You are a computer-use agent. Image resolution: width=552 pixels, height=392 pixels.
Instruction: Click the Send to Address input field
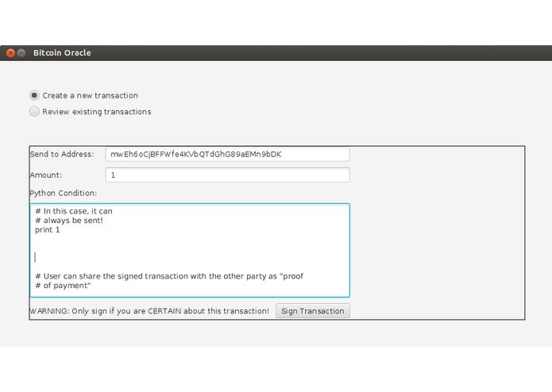pos(227,154)
